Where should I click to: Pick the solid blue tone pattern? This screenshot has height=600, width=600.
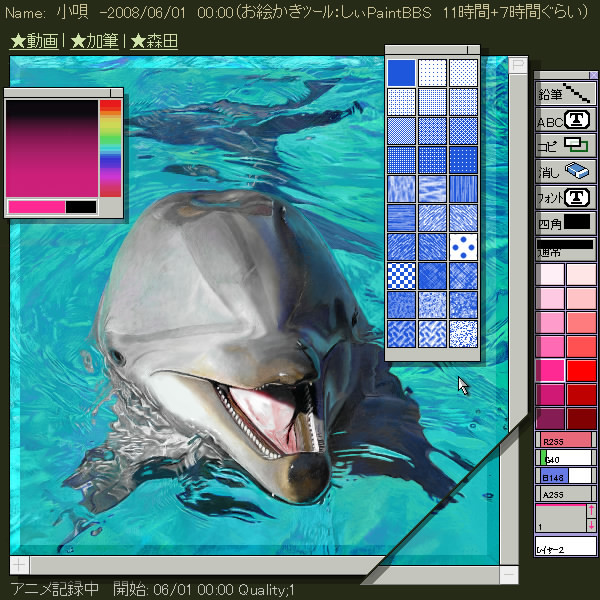[x=401, y=73]
